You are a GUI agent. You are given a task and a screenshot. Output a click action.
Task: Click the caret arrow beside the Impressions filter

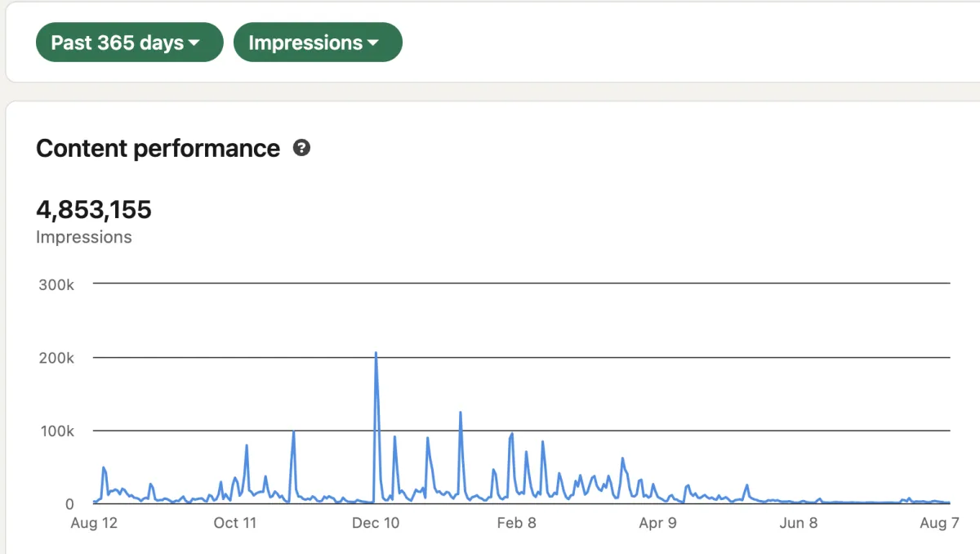pyautogui.click(x=372, y=43)
